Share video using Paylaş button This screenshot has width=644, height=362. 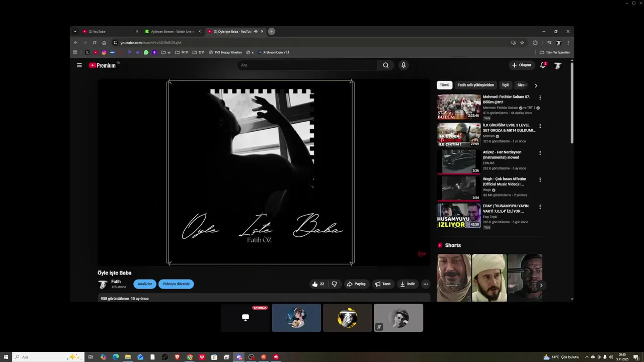356,284
